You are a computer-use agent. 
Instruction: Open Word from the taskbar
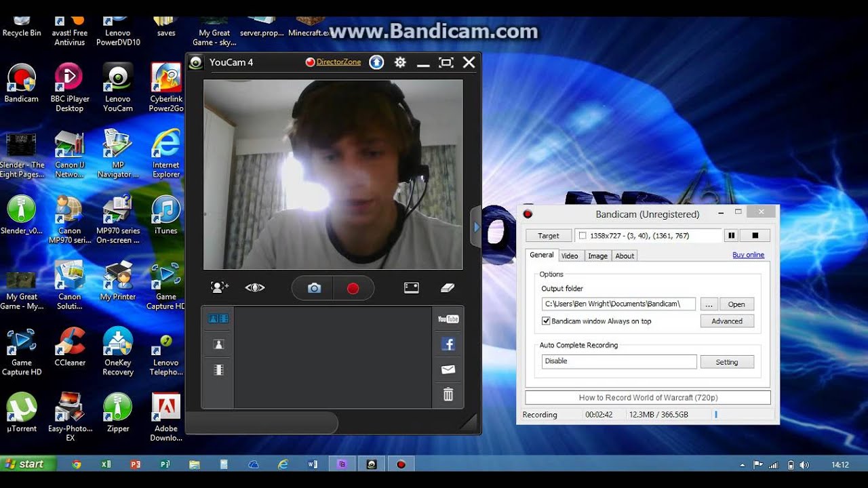click(313, 464)
